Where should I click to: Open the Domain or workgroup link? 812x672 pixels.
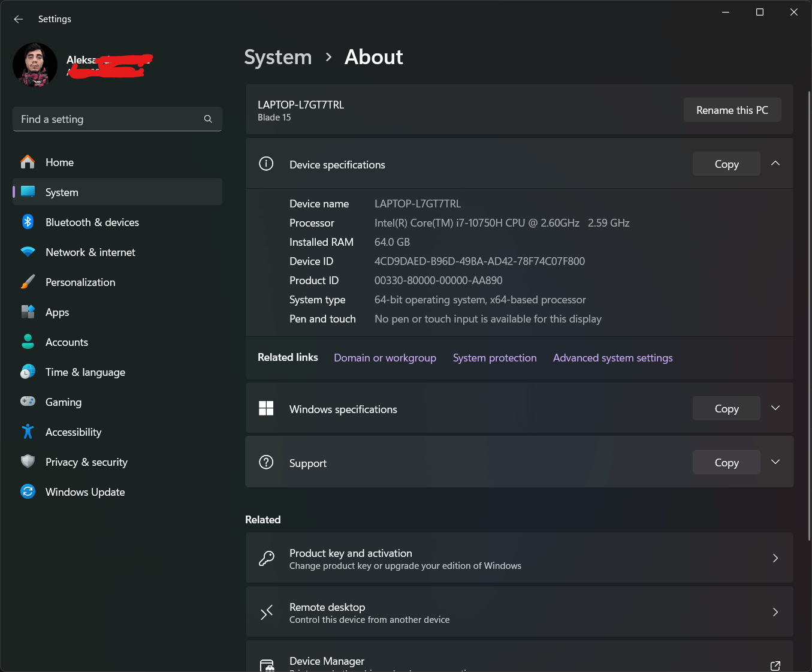385,358
